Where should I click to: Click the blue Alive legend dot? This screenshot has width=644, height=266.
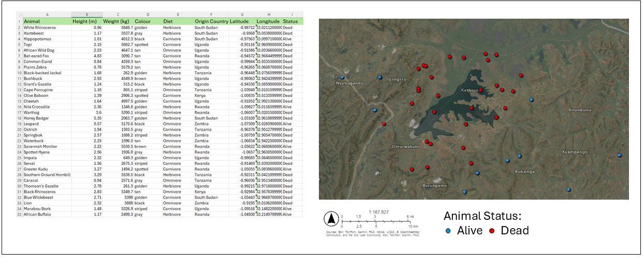pos(448,231)
